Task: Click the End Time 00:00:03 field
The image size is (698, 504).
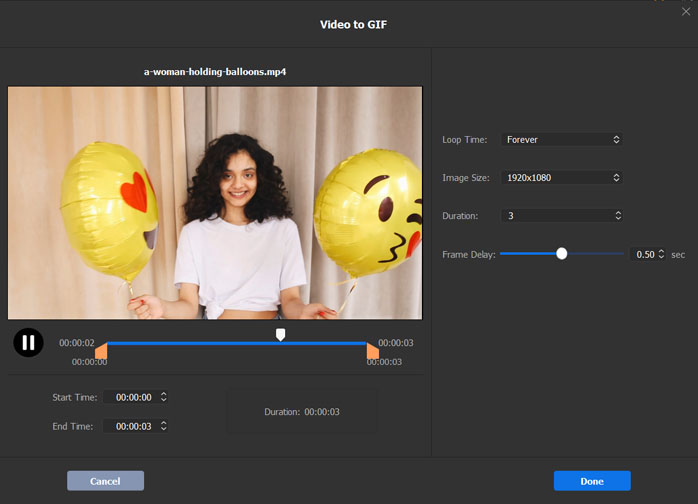Action: 136,426
